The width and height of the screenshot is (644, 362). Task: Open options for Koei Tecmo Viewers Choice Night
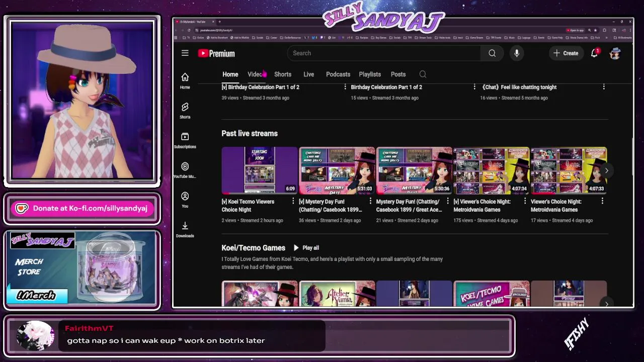[293, 201]
